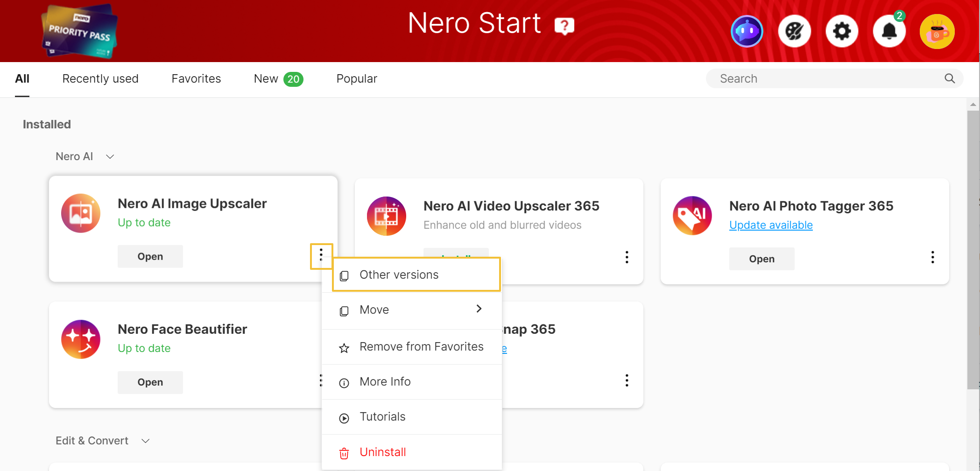This screenshot has width=980, height=471.
Task: Click the trash icon next to Uninstall
Action: click(344, 453)
